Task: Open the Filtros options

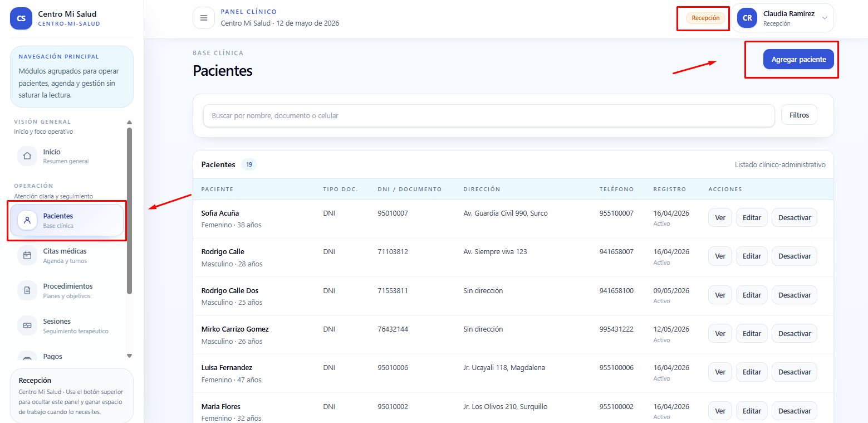Action: [x=799, y=115]
